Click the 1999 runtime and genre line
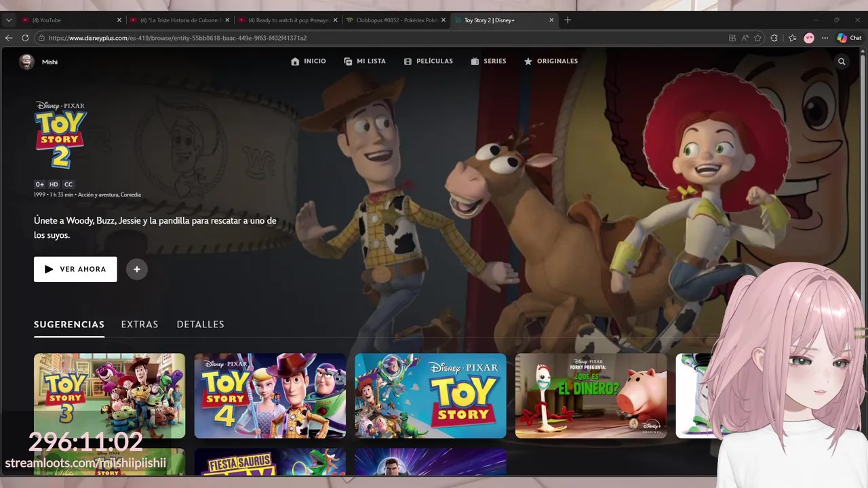The image size is (868, 488). [x=87, y=195]
